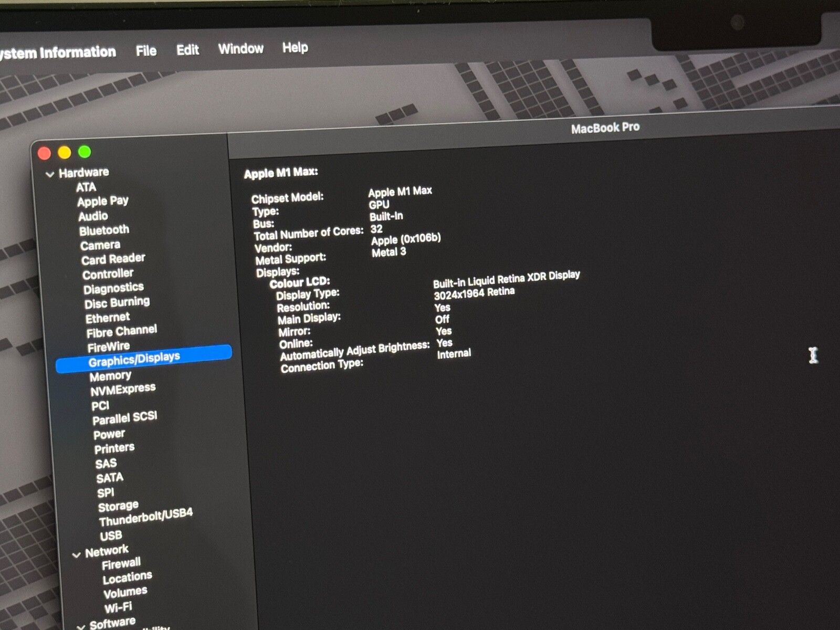840x630 pixels.
Task: Click the 'Total Number of Cores:' label
Action: coord(309,233)
